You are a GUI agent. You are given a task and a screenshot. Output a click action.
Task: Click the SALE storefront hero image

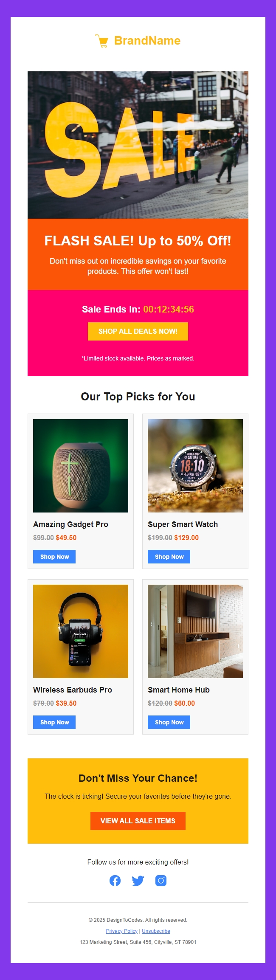[x=138, y=144]
